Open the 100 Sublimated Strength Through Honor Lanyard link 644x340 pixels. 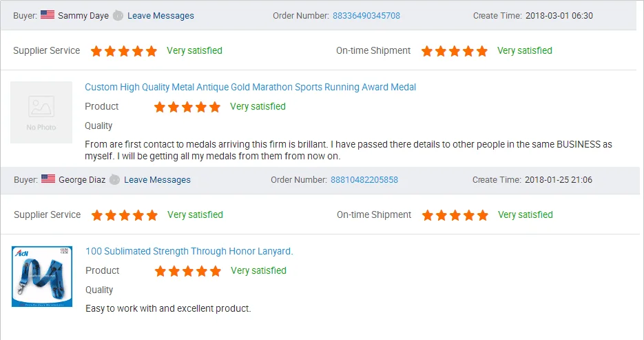point(189,251)
